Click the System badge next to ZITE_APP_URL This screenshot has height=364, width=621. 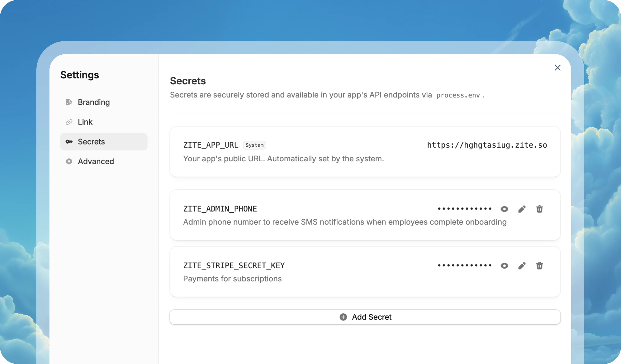pyautogui.click(x=255, y=145)
